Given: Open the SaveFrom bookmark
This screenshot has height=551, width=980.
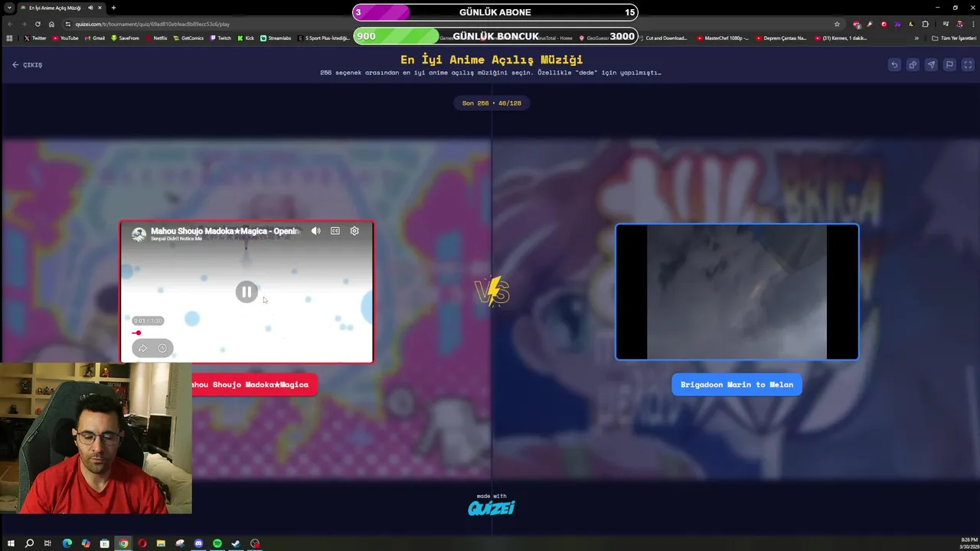Looking at the screenshot, I should coord(126,37).
